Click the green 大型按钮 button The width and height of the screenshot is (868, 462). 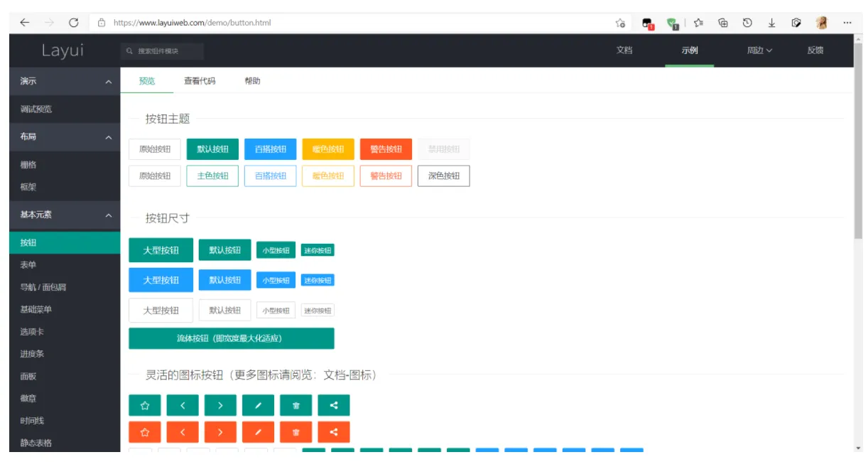(161, 250)
